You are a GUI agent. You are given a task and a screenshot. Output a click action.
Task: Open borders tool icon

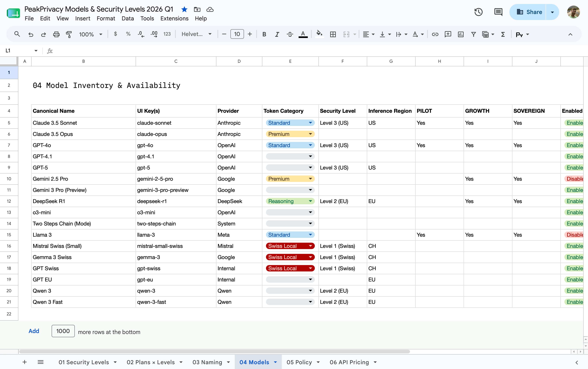click(333, 34)
